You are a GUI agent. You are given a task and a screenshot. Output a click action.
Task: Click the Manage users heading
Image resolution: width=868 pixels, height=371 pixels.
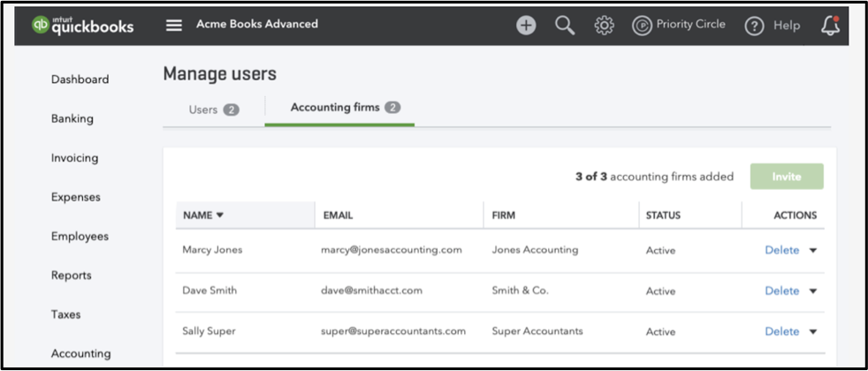tap(220, 74)
